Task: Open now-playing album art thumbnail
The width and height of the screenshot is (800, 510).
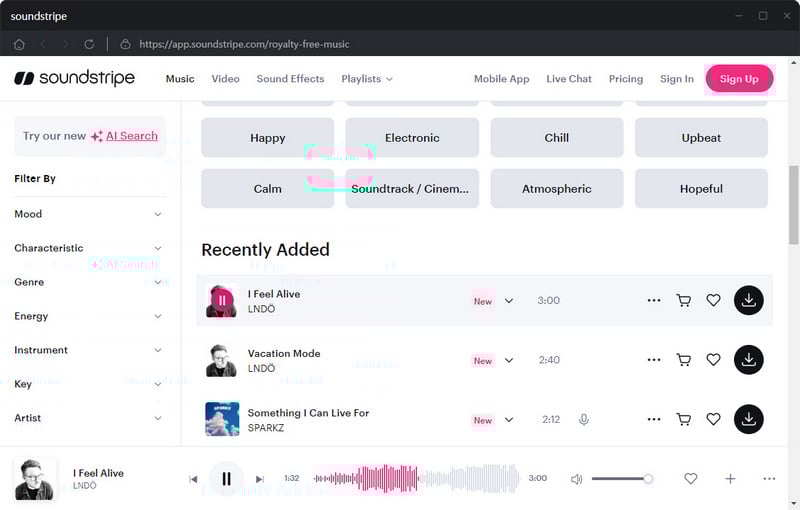Action: (x=35, y=479)
